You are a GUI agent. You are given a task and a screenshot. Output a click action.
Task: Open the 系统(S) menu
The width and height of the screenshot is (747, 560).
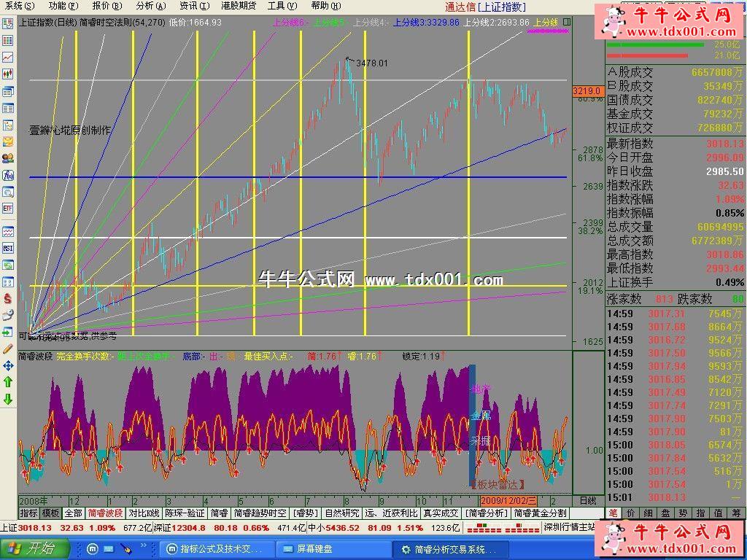coord(20,6)
